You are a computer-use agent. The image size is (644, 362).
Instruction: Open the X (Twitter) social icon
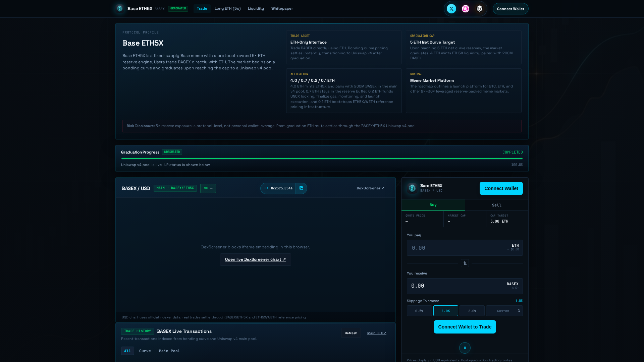tap(451, 9)
